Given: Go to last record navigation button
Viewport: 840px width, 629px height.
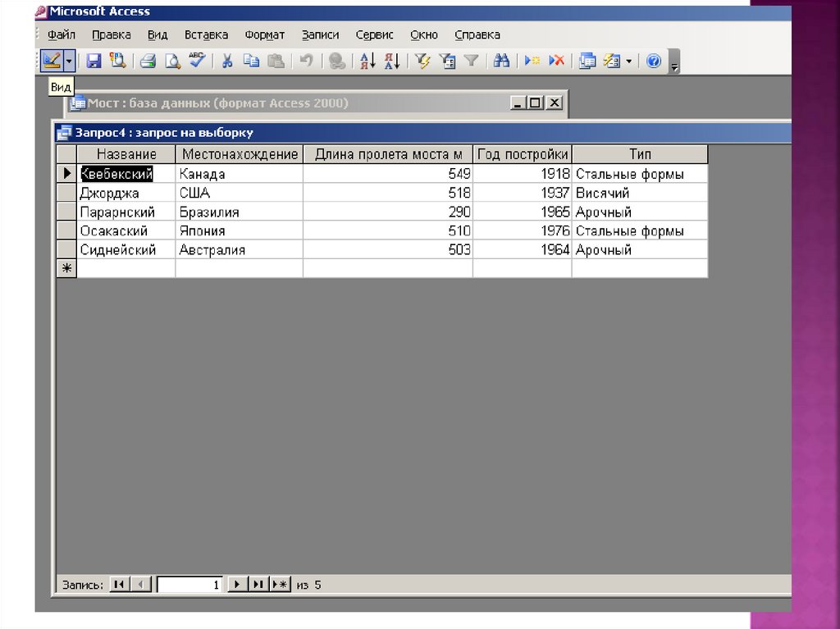Looking at the screenshot, I should [x=258, y=584].
